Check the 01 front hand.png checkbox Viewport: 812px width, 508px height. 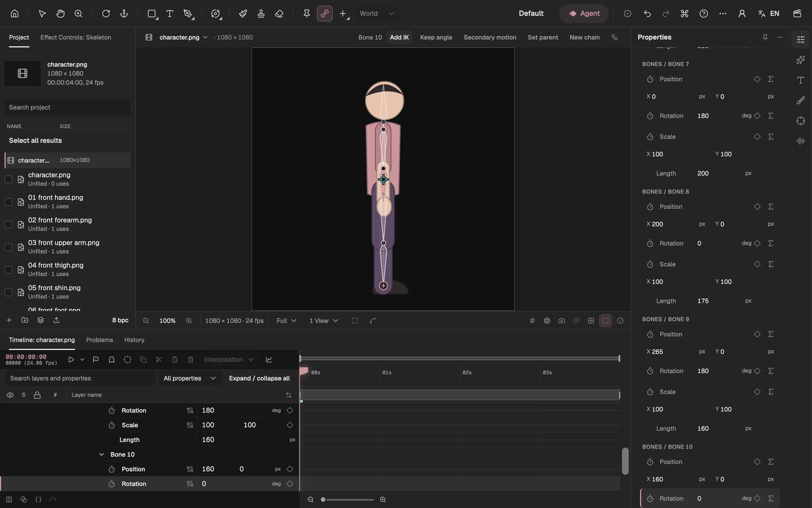8,202
